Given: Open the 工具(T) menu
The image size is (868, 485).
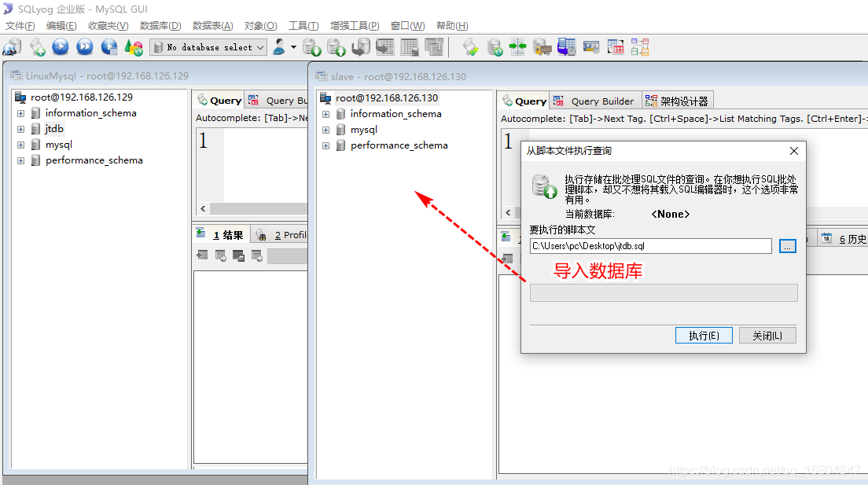Looking at the screenshot, I should click(x=303, y=25).
